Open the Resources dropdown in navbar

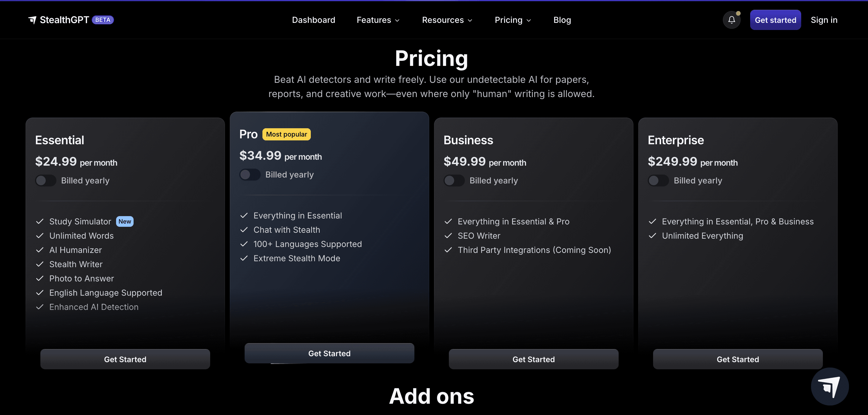[x=447, y=20]
